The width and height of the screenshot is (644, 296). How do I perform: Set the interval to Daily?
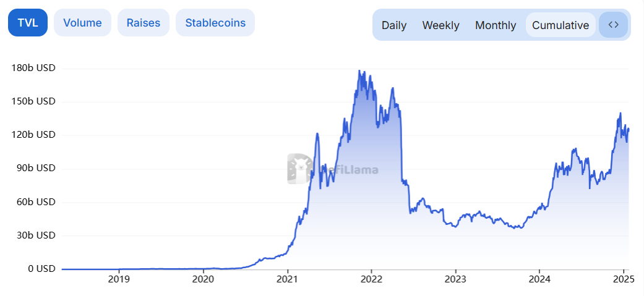pyautogui.click(x=394, y=25)
